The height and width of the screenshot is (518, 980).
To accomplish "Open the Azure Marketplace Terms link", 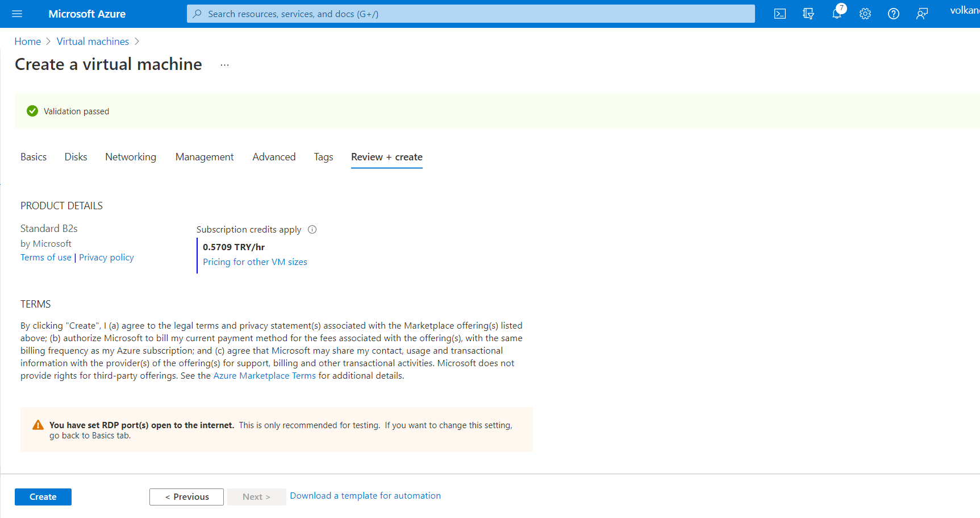I will point(264,376).
